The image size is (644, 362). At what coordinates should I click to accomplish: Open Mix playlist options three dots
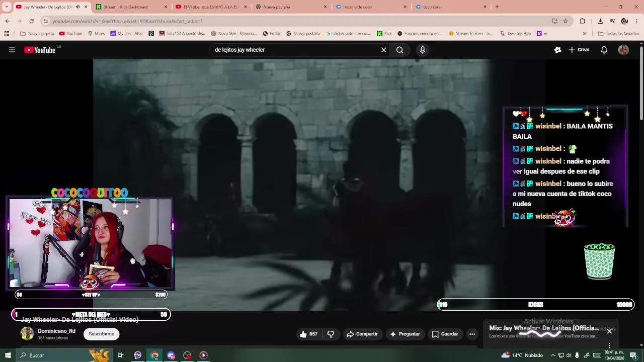point(609,346)
